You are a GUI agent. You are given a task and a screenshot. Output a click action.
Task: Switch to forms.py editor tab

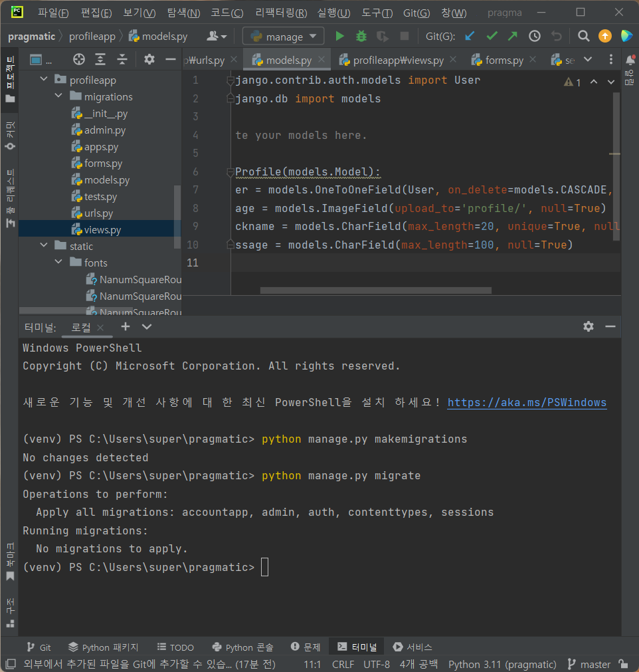503,60
